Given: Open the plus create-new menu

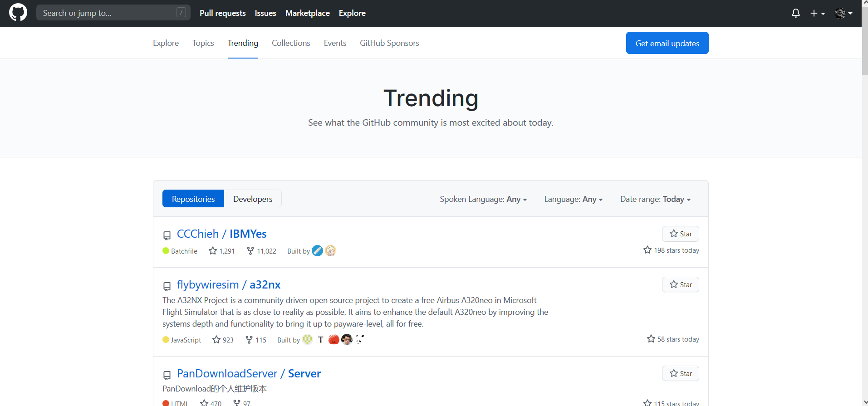Looking at the screenshot, I should (x=818, y=13).
